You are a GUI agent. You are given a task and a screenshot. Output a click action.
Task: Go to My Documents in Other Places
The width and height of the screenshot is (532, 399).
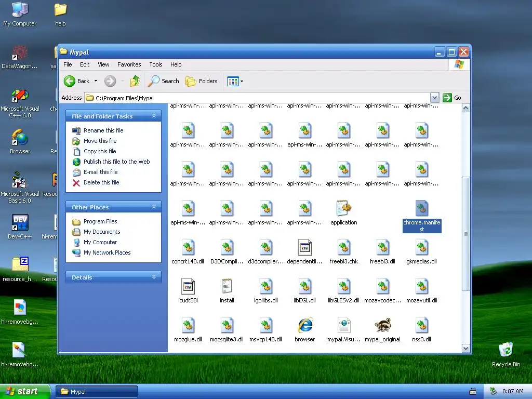pyautogui.click(x=102, y=232)
